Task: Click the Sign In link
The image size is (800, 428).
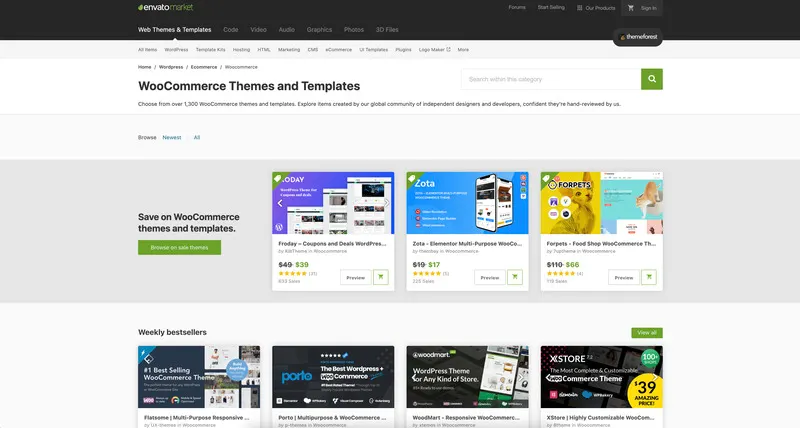Action: tap(648, 8)
